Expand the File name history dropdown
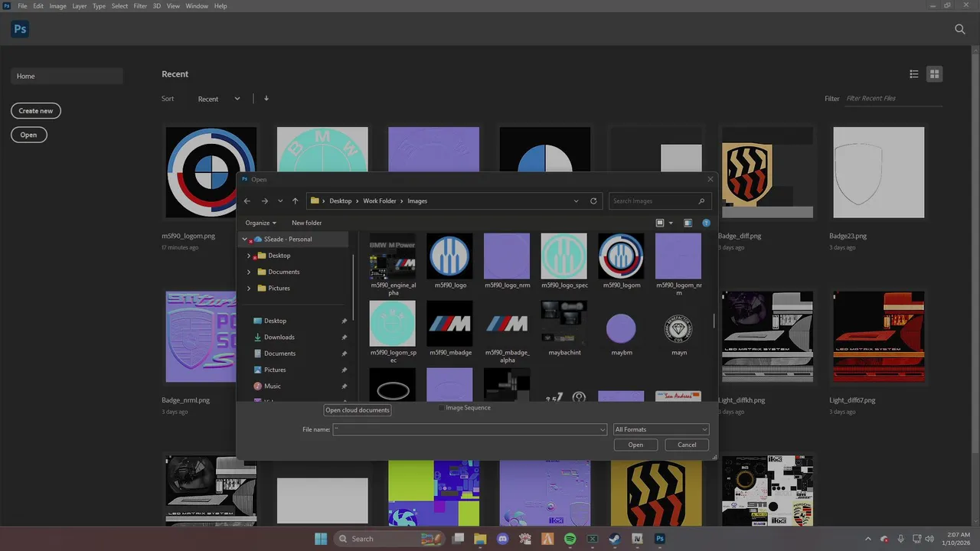This screenshot has width=980, height=551. pos(603,429)
